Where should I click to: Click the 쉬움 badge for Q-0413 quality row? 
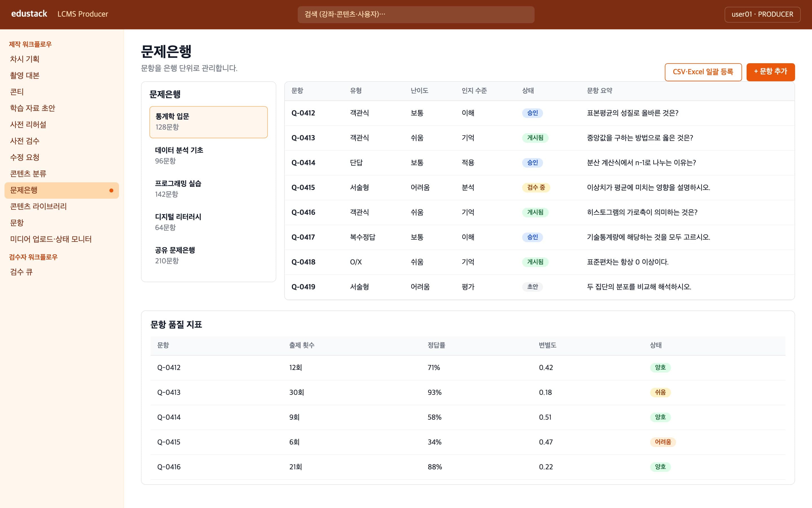pos(660,392)
